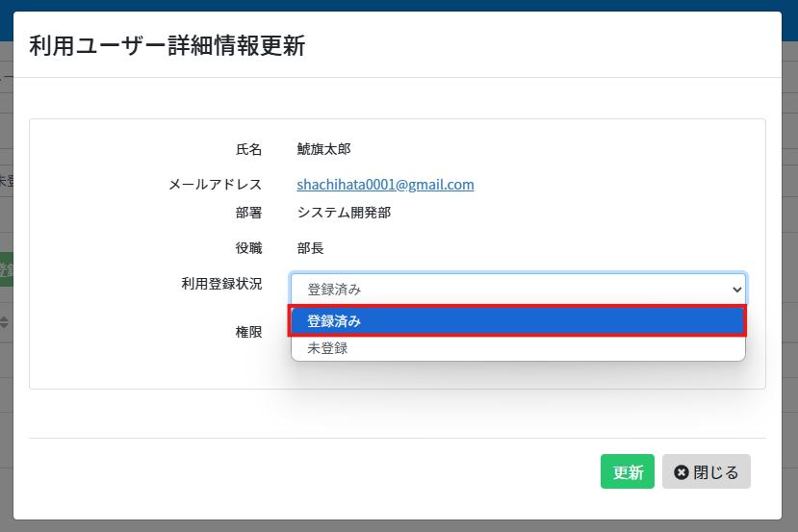The width and height of the screenshot is (798, 532).
Task: Click the gray 閉じる button
Action: (x=706, y=471)
